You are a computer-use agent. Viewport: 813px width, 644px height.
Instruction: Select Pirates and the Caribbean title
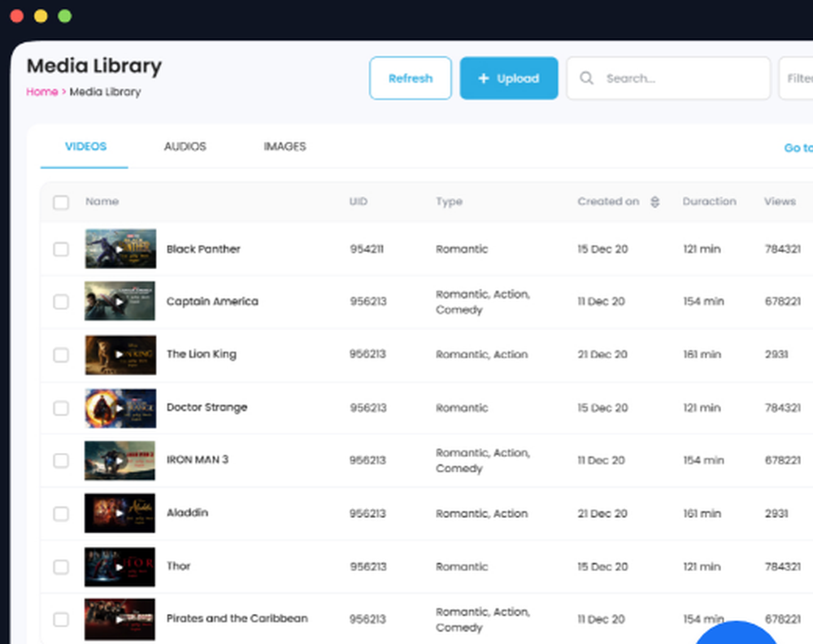(237, 618)
